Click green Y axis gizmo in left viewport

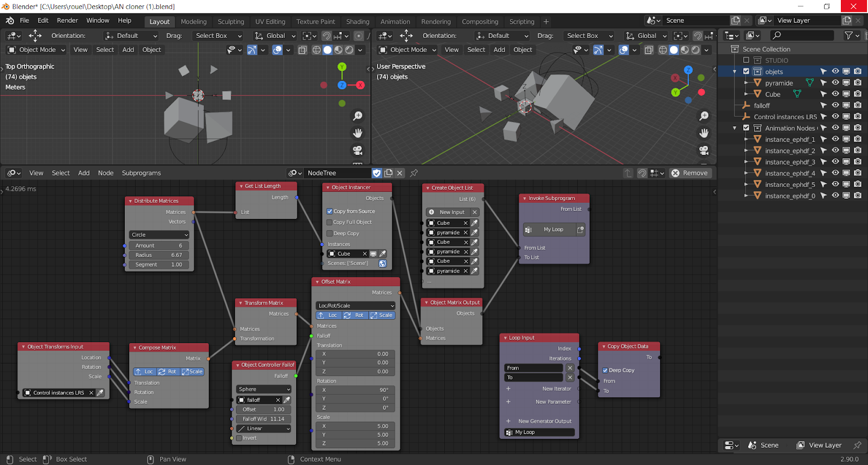click(x=342, y=67)
